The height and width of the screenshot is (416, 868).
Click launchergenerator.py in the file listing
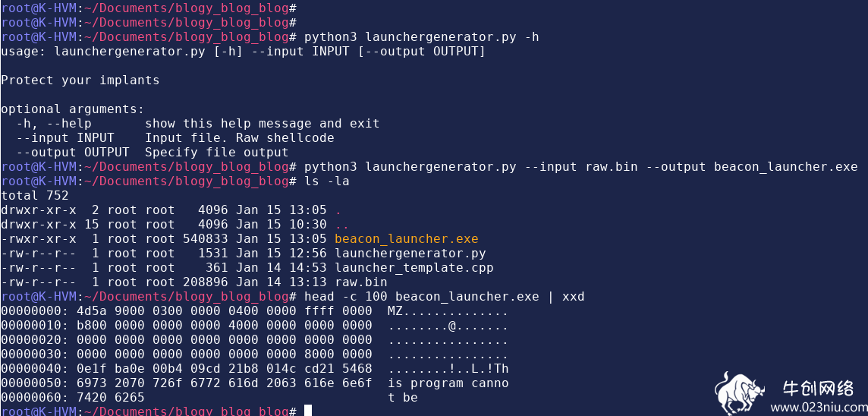click(410, 253)
